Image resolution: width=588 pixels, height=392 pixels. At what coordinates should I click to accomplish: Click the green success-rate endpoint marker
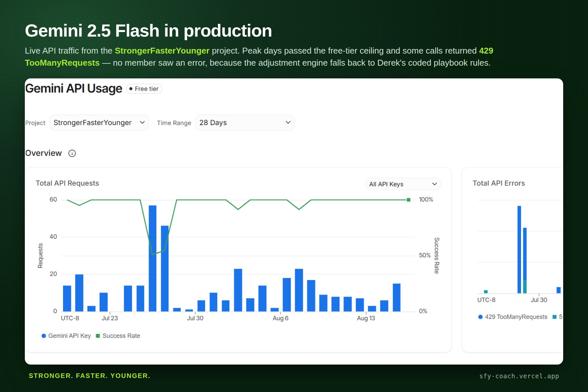[408, 200]
